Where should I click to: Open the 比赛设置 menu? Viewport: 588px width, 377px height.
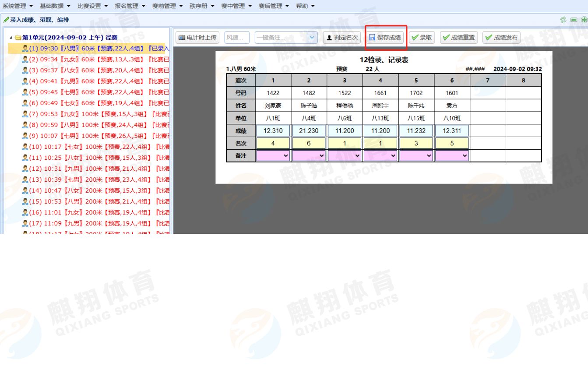click(x=92, y=6)
